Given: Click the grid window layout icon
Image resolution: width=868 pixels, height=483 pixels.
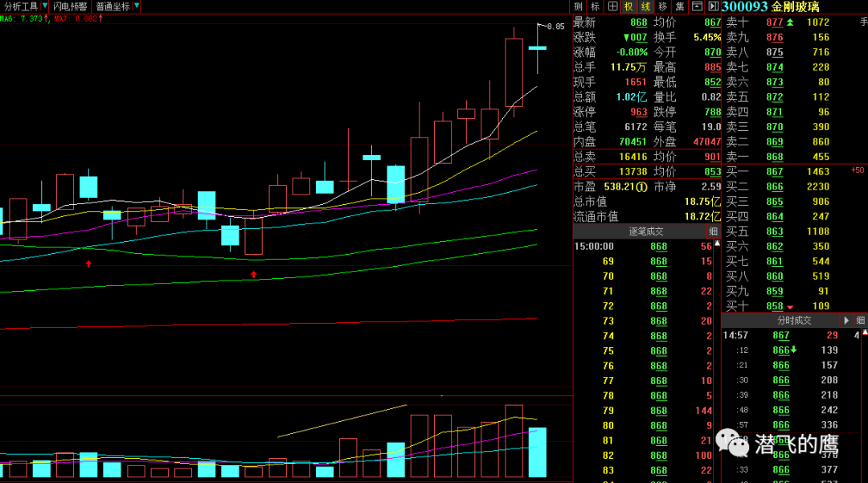Looking at the screenshot, I should coord(612,6).
